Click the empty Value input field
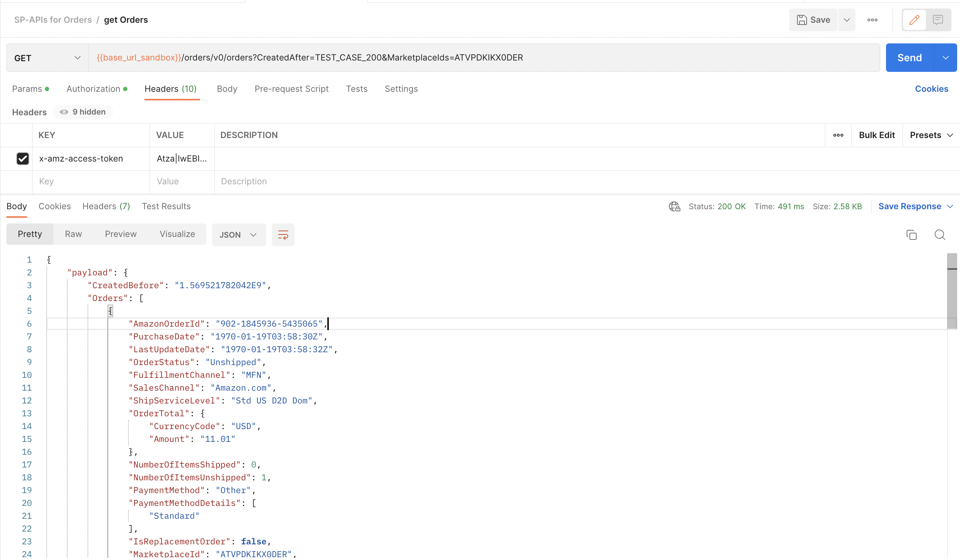 pyautogui.click(x=182, y=182)
